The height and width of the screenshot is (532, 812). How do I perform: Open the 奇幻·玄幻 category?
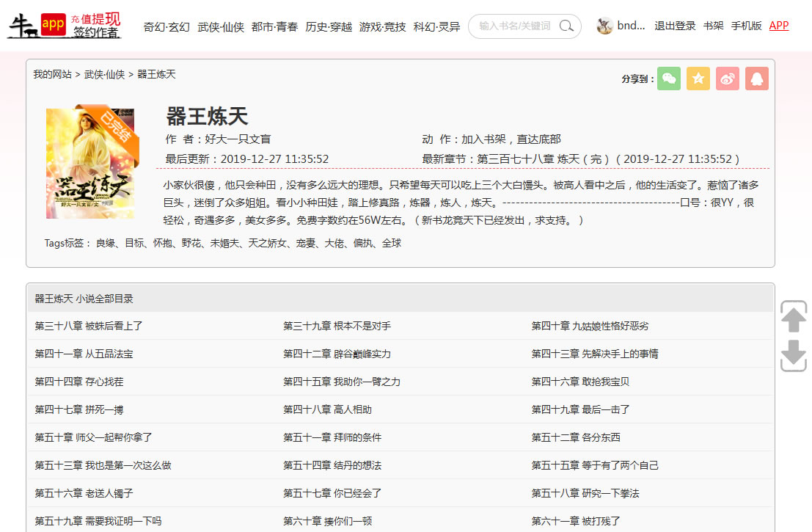click(x=167, y=26)
